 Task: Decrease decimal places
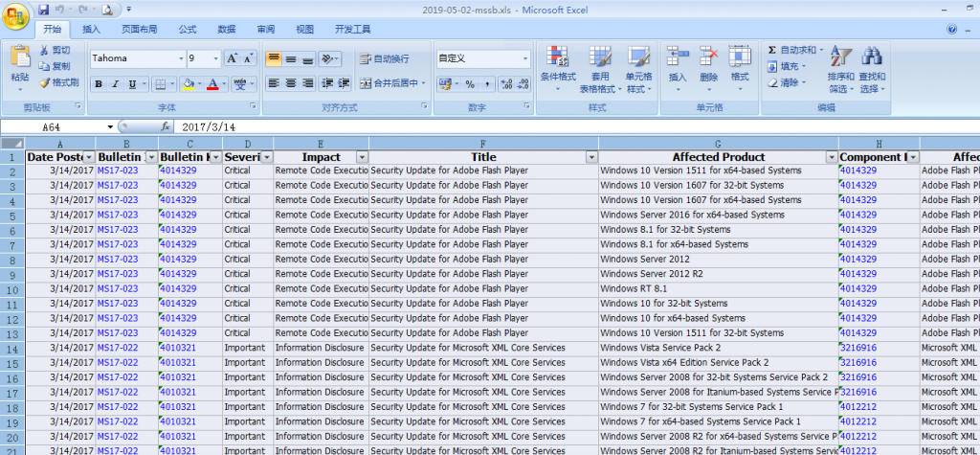pos(523,84)
